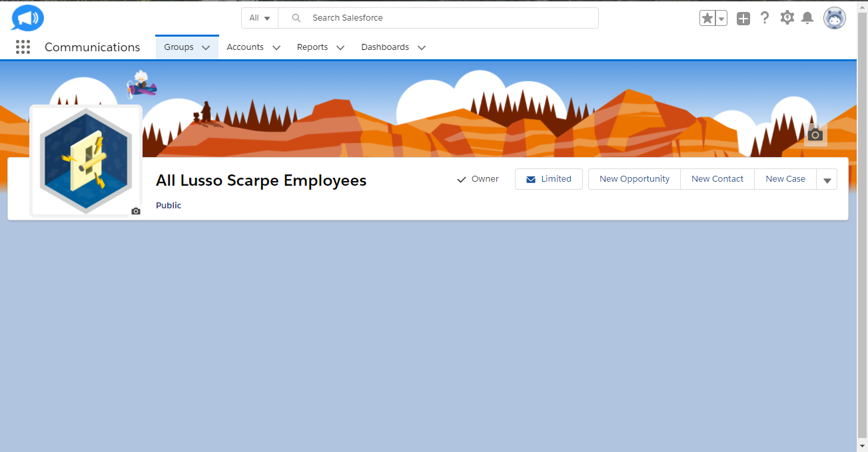Screen dimensions: 868x452
Task: Open the All search scope dropdown
Action: [260, 18]
